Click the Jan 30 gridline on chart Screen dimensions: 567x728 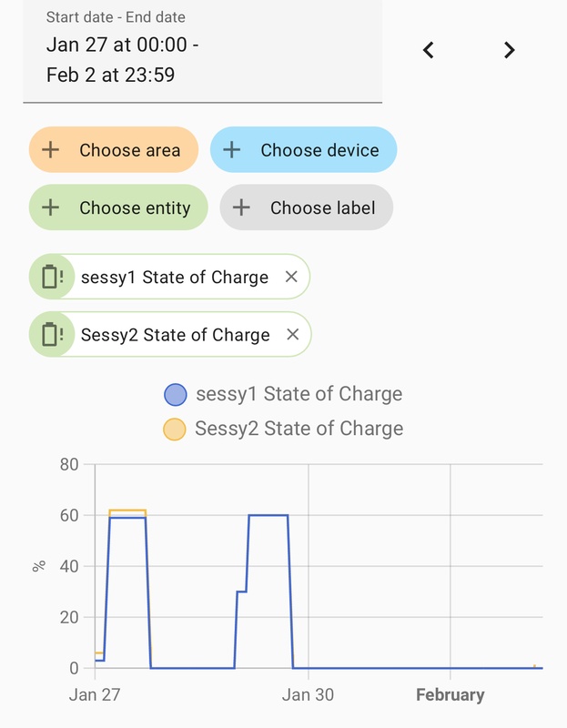(309, 566)
